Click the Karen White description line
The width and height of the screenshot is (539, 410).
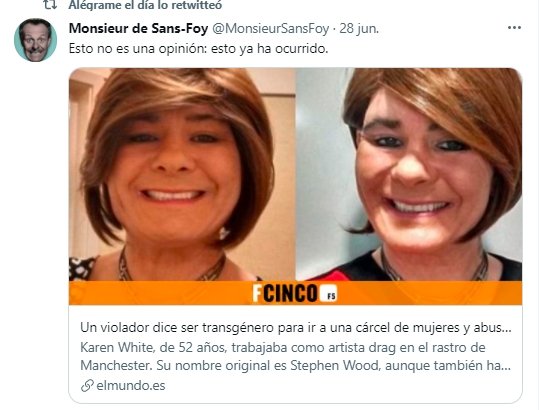pos(283,347)
